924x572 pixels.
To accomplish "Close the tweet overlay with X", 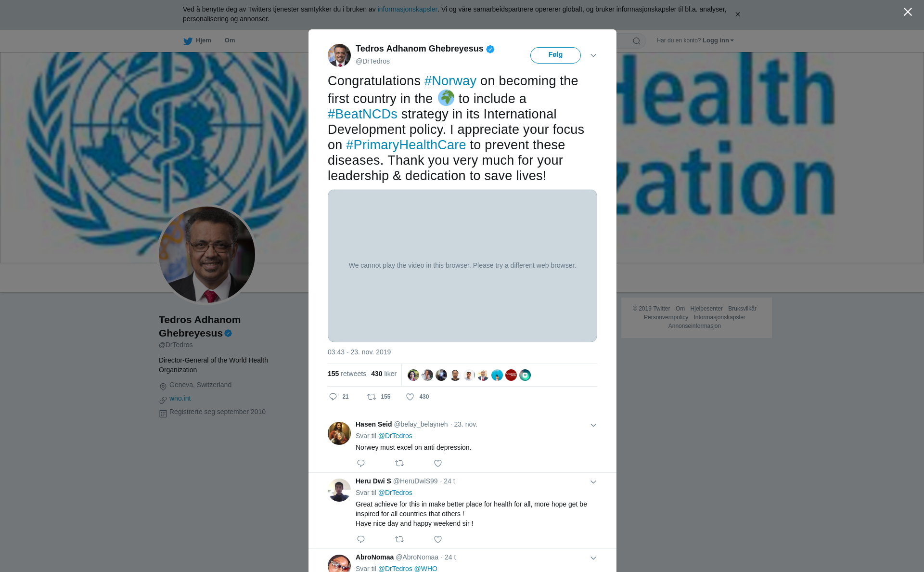I will [908, 12].
